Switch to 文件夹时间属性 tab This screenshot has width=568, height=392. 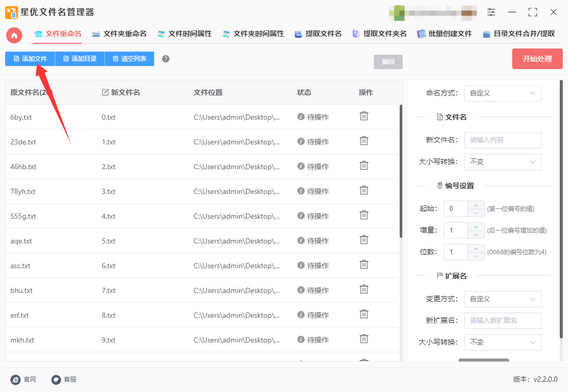point(253,34)
